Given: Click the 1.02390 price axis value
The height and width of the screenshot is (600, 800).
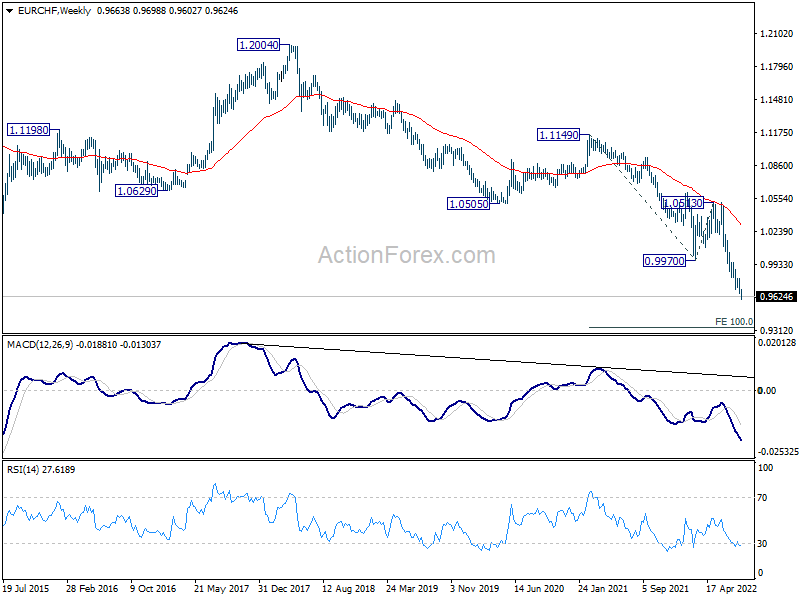Looking at the screenshot, I should (777, 232).
